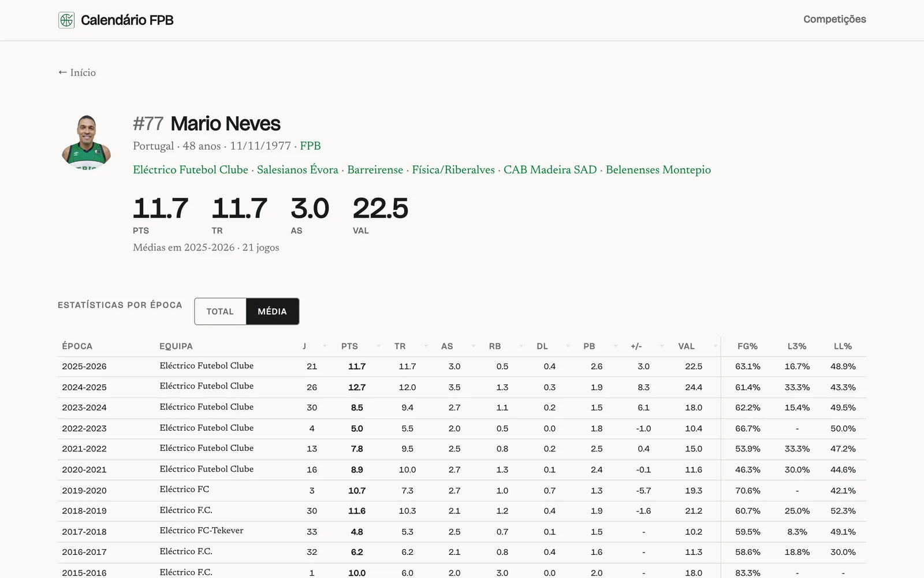Select the 2022-2023 season cell
This screenshot has width=924, height=578.
pyautogui.click(x=84, y=428)
